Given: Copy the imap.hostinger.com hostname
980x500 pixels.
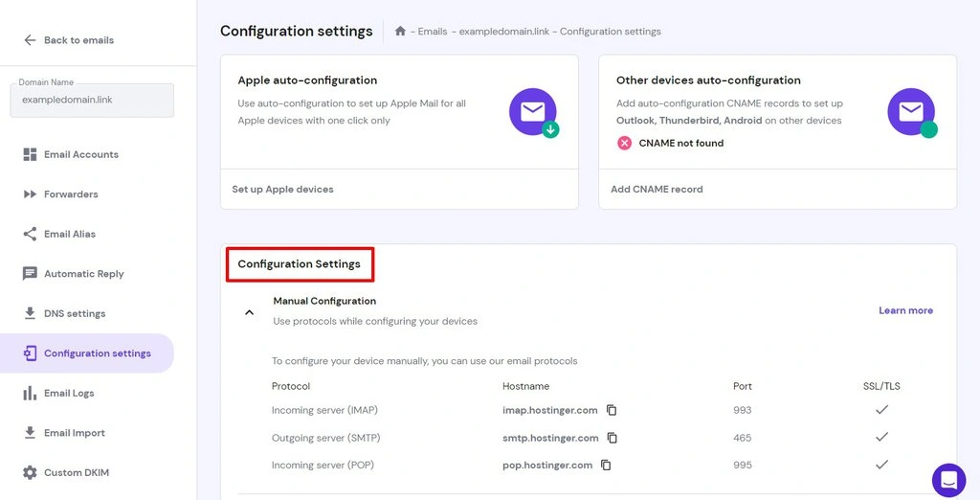Looking at the screenshot, I should 612,411.
